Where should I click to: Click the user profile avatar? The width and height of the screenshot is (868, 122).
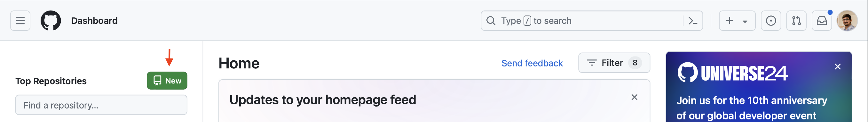point(847,21)
